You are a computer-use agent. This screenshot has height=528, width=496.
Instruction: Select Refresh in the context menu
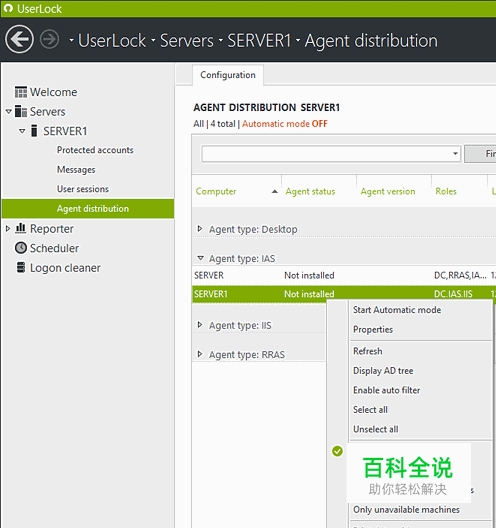[x=367, y=351]
